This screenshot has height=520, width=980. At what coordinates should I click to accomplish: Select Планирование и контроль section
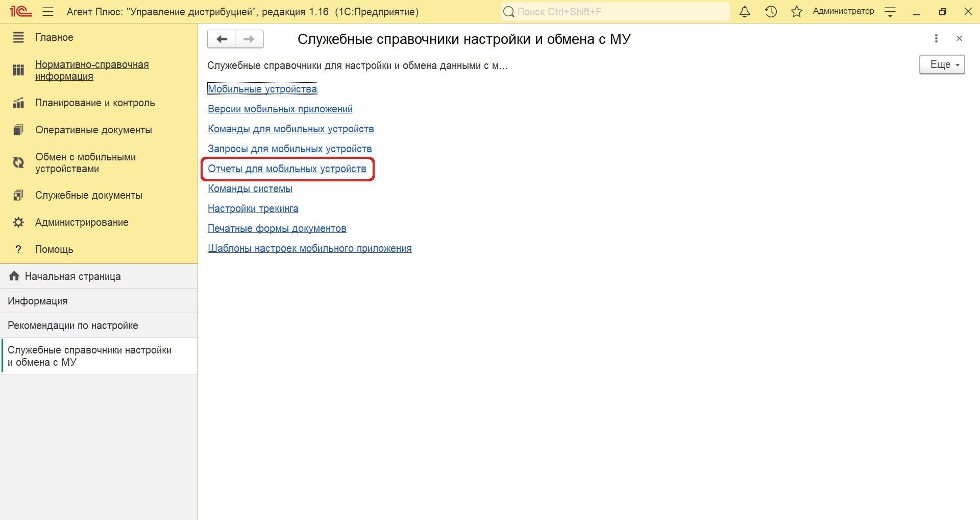pos(94,103)
